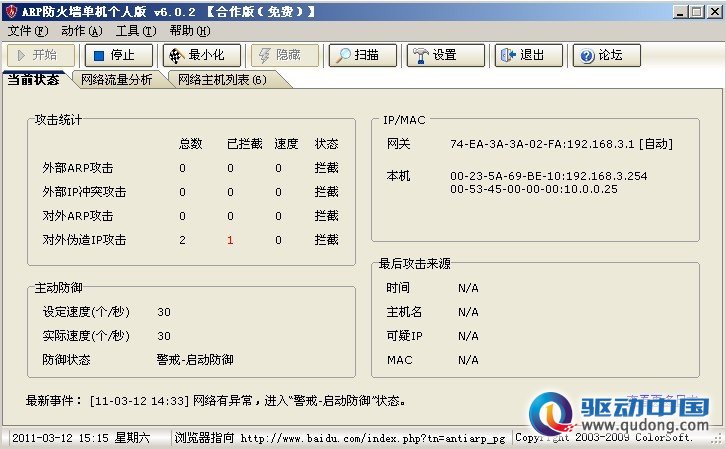Click the 最新事件 event message line
Screen dimensions: 726x449
[x=216, y=400]
